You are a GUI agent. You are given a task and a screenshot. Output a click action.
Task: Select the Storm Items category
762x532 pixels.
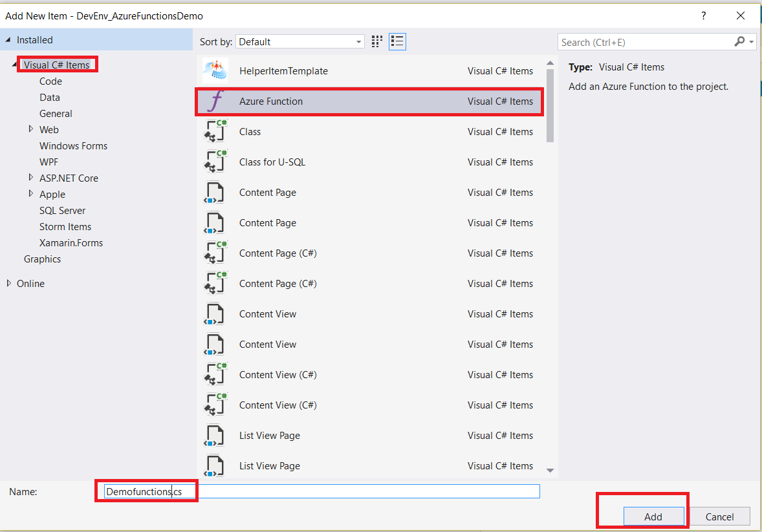(65, 226)
